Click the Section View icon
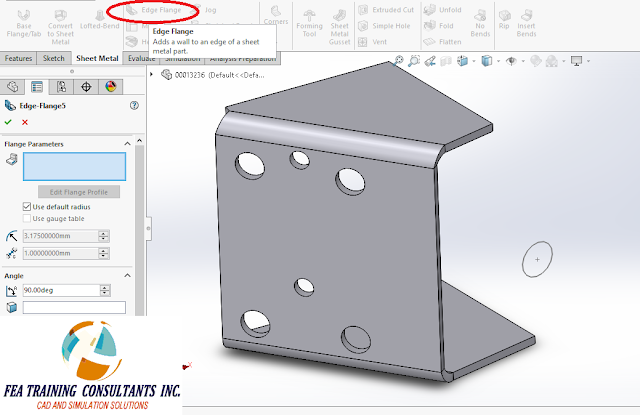This screenshot has width=640, height=415. tap(446, 61)
